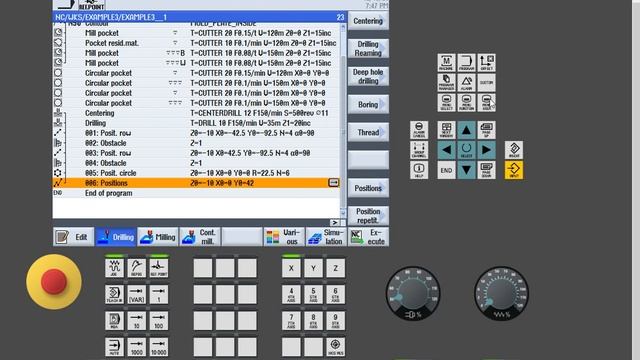Switch to the Drilling softkey tab

116,237
